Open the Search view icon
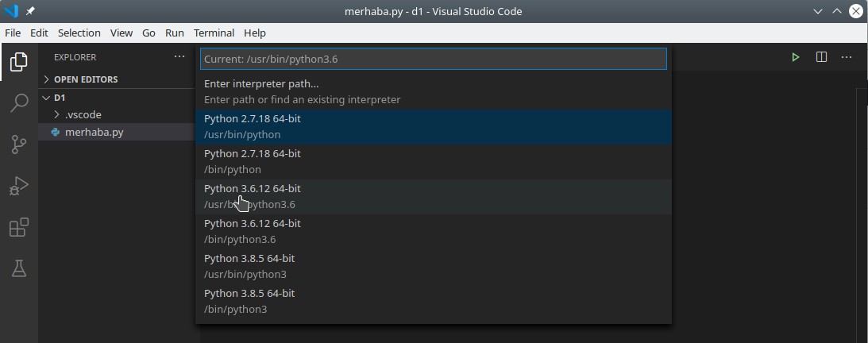The height and width of the screenshot is (343, 868). [x=19, y=103]
